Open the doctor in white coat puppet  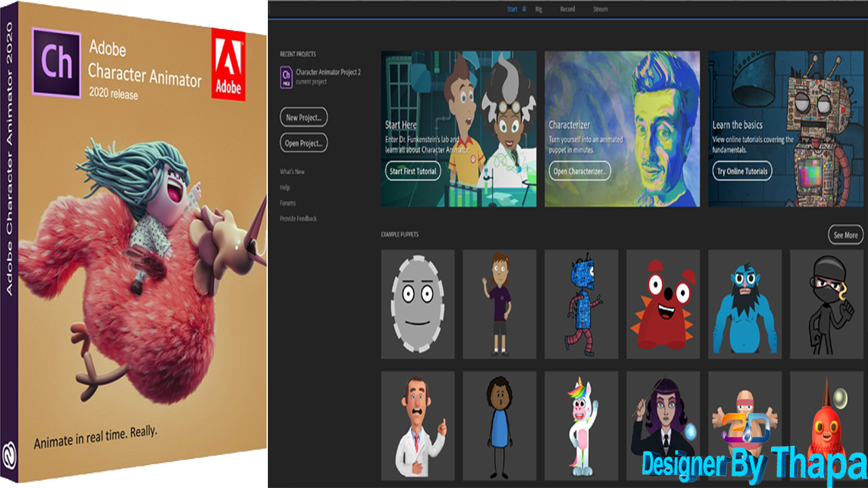point(418,426)
